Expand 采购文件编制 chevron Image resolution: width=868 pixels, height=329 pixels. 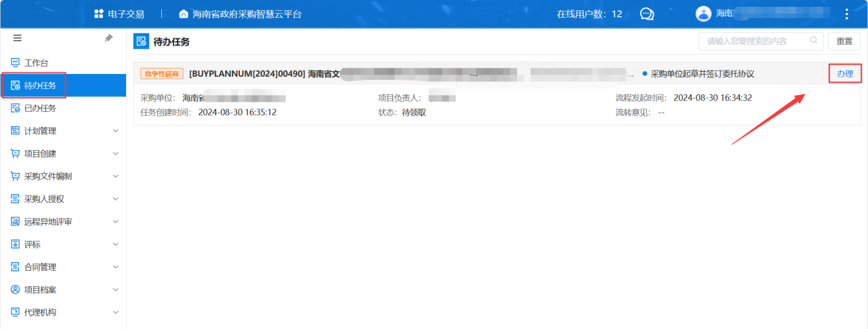[x=115, y=176]
